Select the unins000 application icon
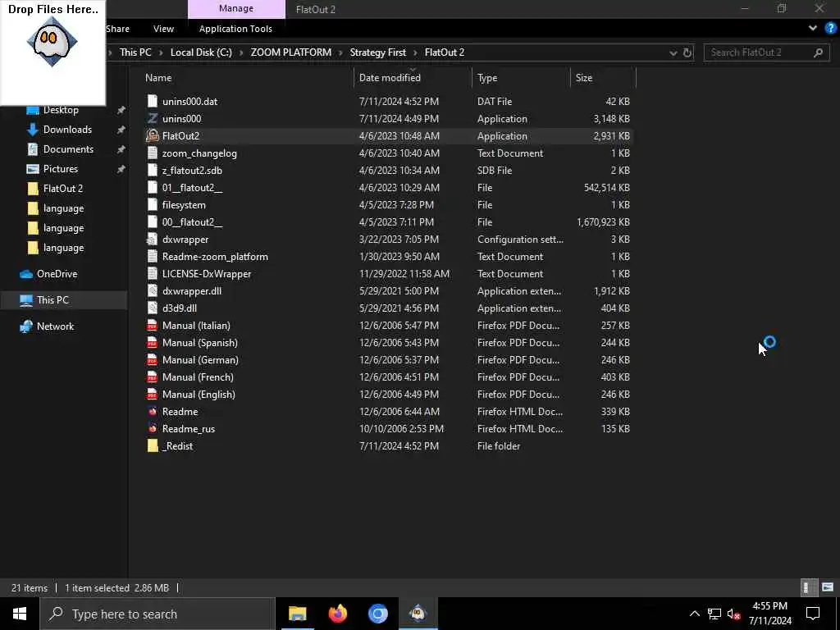 153,118
